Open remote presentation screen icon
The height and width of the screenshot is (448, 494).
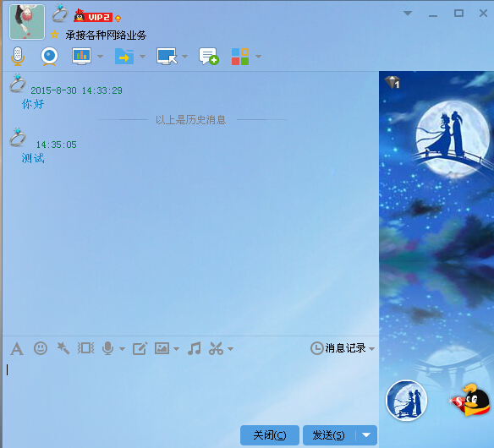tap(81, 57)
